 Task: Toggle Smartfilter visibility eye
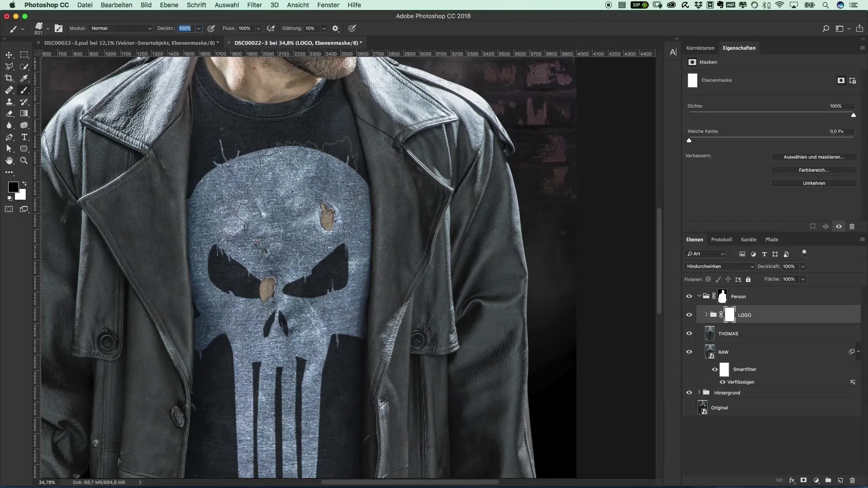pyautogui.click(x=715, y=369)
